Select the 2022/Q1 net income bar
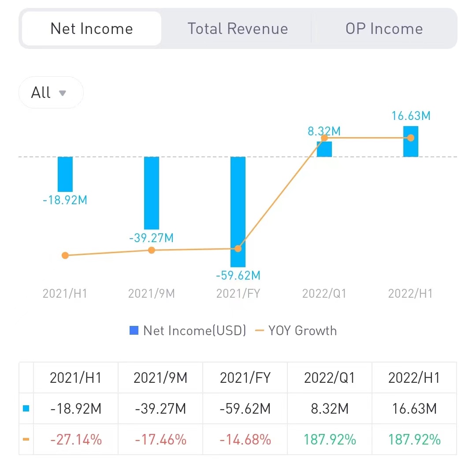This screenshot has height=471, width=476. (324, 149)
